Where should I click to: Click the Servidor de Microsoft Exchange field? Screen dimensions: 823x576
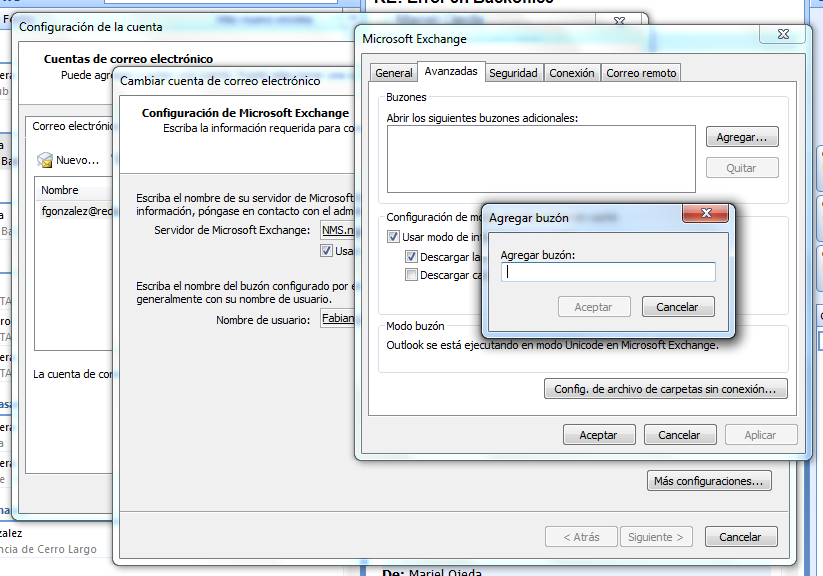[x=337, y=230]
